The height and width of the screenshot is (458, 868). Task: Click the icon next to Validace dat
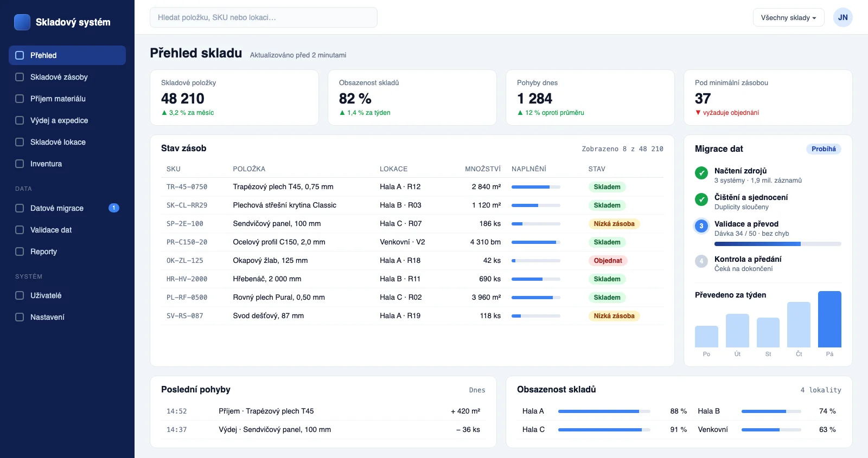click(x=20, y=230)
